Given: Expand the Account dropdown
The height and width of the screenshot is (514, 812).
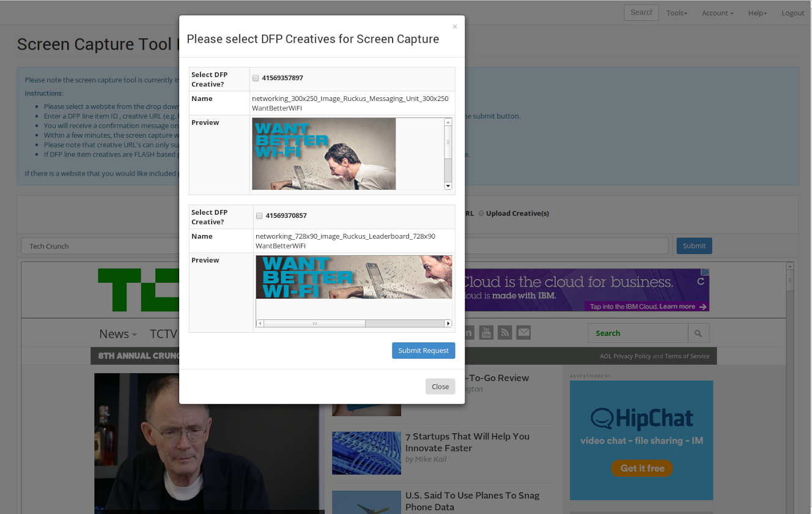Looking at the screenshot, I should coord(717,13).
